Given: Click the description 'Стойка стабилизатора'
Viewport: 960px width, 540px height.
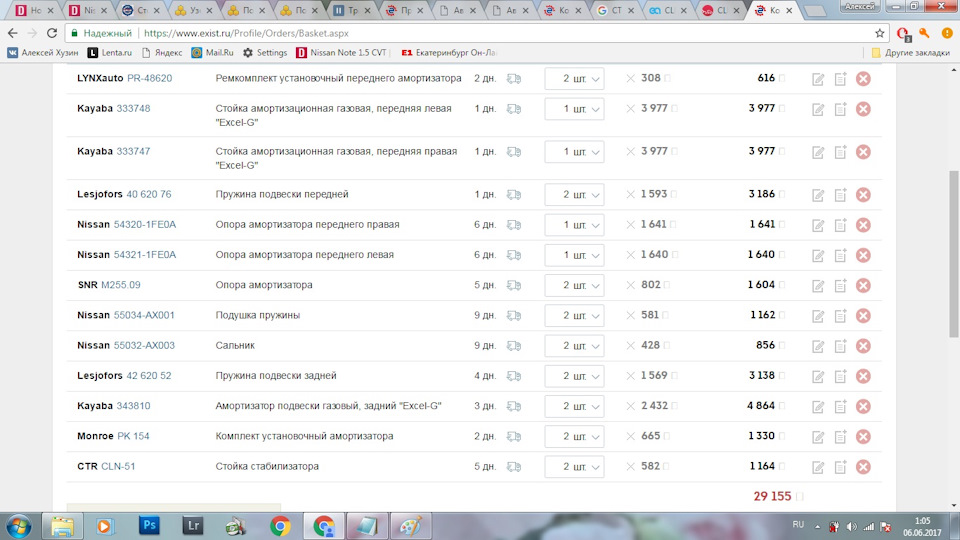Looking at the screenshot, I should tap(267, 466).
